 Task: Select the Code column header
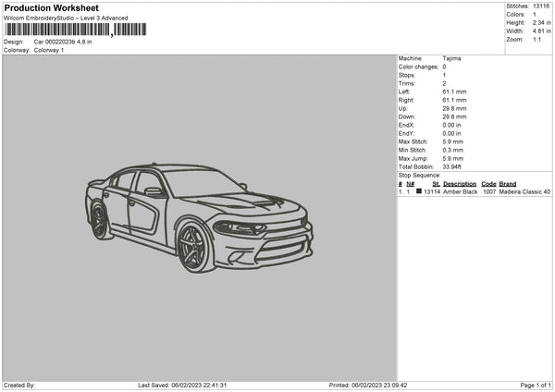point(488,184)
